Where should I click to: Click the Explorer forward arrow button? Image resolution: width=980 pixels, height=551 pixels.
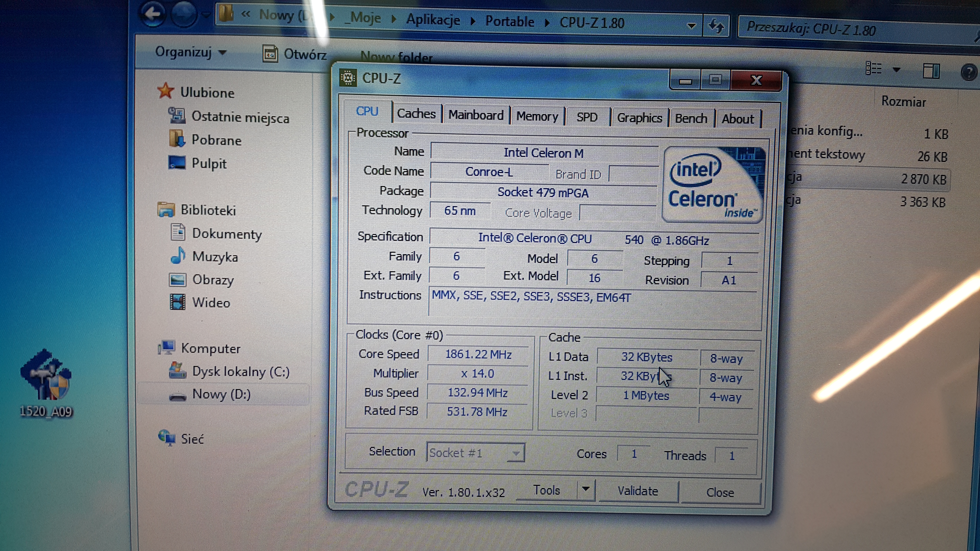pos(184,14)
